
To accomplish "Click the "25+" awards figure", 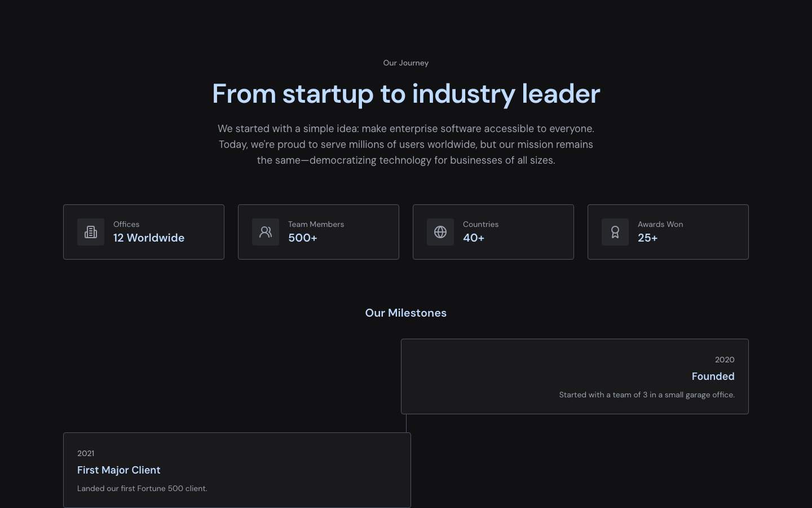I will point(648,238).
